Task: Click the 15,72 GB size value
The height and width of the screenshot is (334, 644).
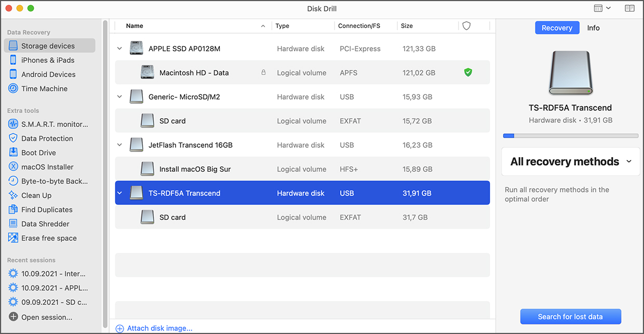Action: [x=417, y=121]
